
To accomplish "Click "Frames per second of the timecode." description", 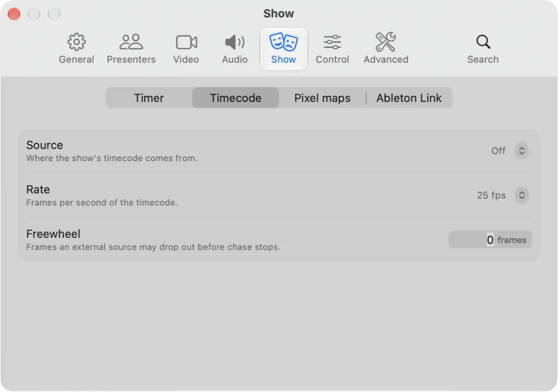I will [102, 203].
